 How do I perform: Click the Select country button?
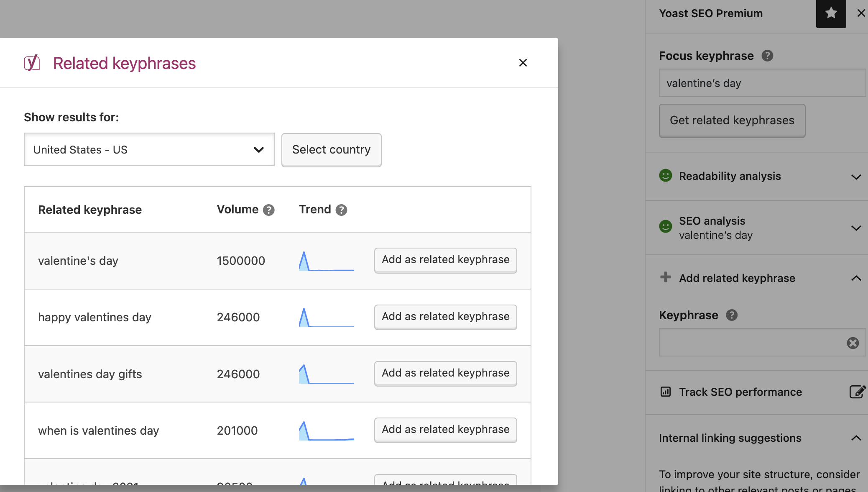[331, 150]
